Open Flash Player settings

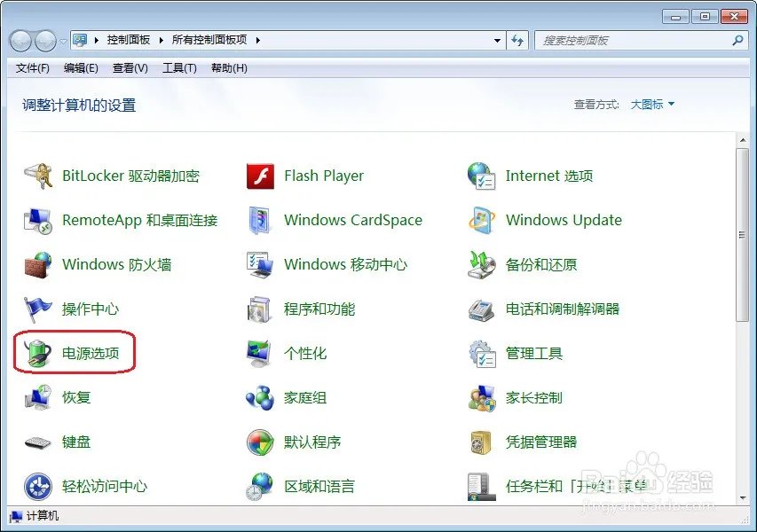click(x=323, y=176)
